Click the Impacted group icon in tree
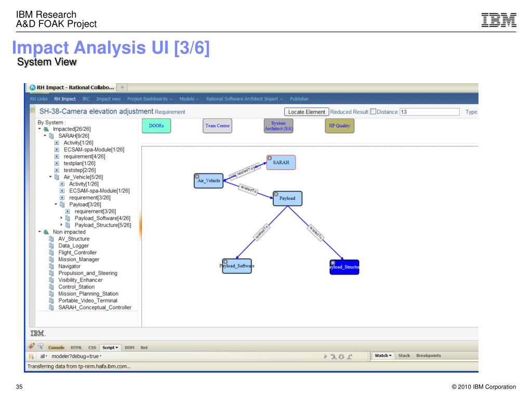The width and height of the screenshot is (532, 399). [x=46, y=129]
